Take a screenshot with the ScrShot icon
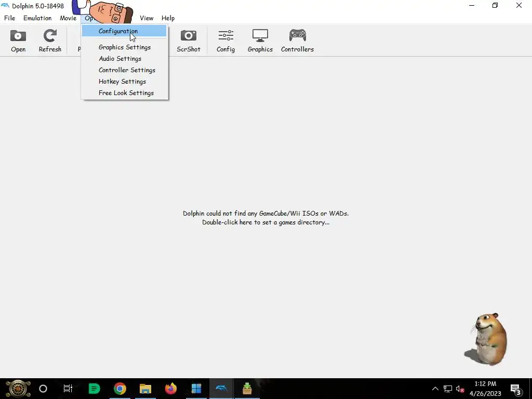The image size is (532, 399). (188, 41)
